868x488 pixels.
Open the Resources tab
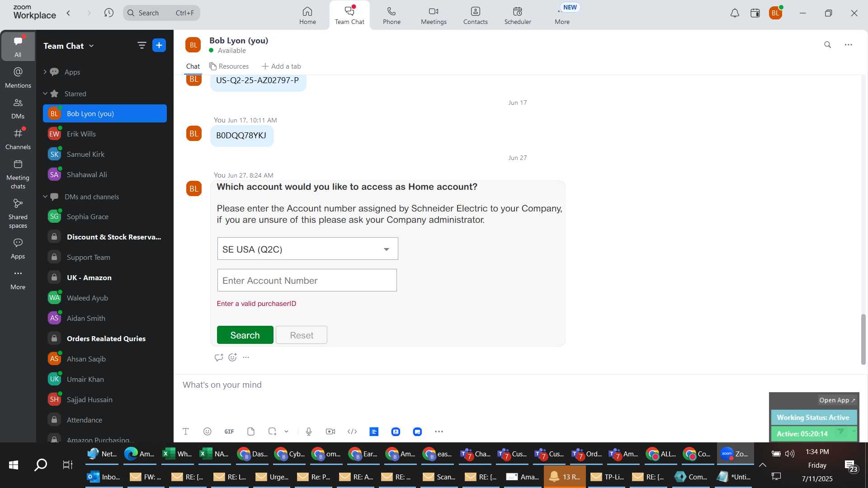(x=229, y=66)
